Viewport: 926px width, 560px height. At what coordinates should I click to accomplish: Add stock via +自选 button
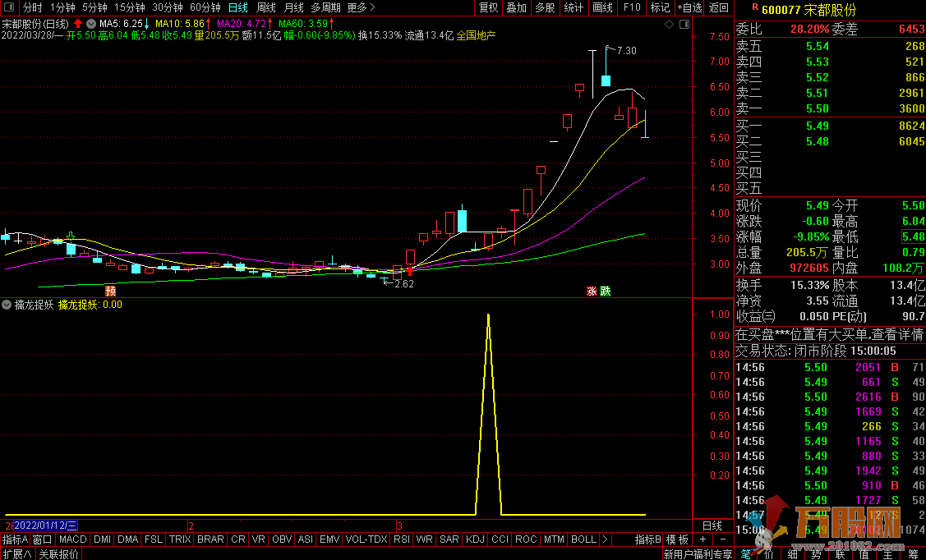coord(689,7)
